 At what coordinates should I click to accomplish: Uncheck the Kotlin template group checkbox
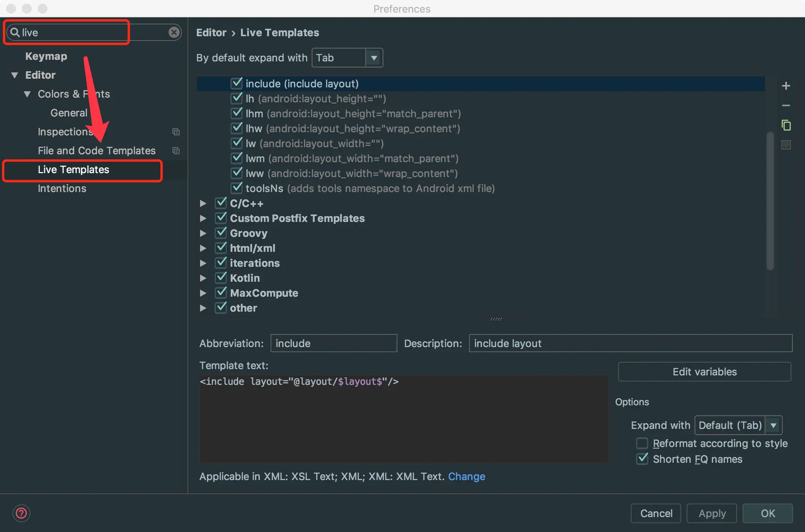(x=221, y=278)
